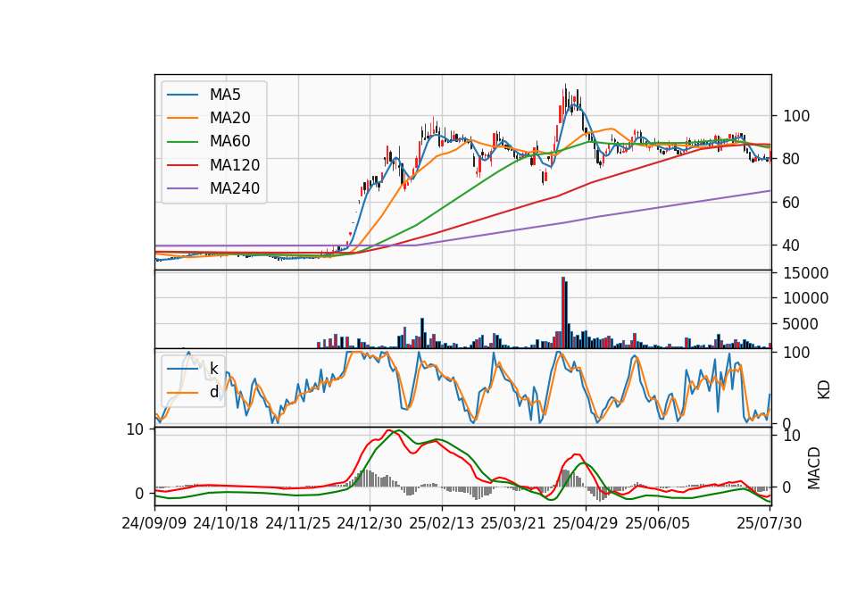Click the k label in KD legend
This screenshot has height=616, width=857.
click(214, 369)
